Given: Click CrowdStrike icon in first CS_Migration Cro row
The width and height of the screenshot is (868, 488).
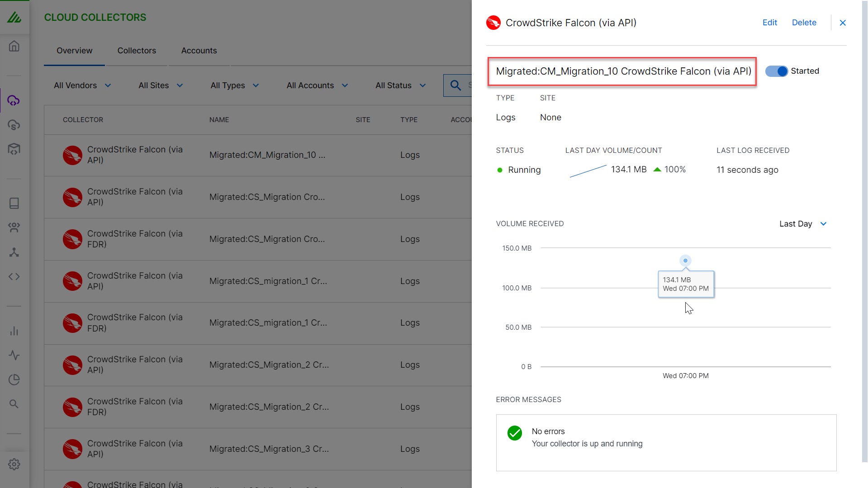Looking at the screenshot, I should [x=72, y=197].
